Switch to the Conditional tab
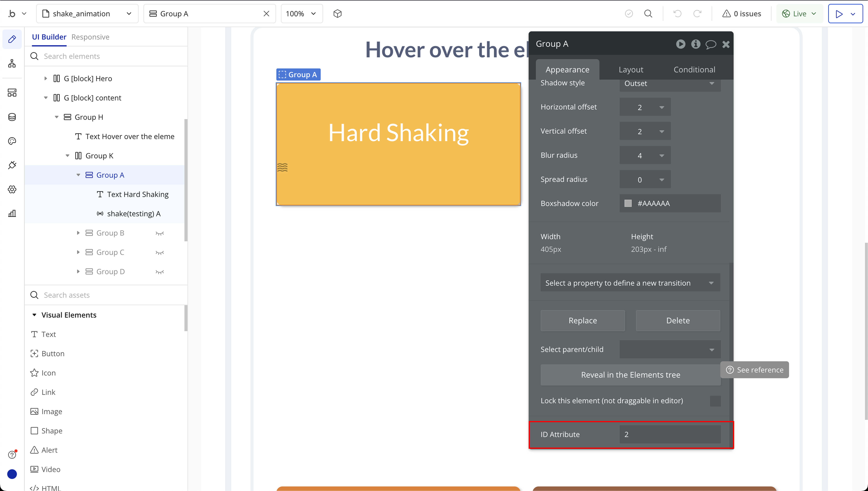 (694, 70)
